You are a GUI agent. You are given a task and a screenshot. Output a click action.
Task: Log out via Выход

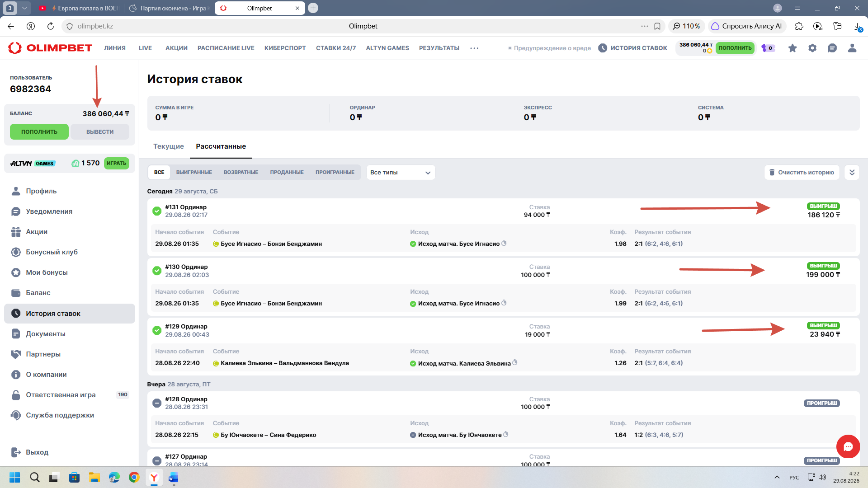pyautogui.click(x=70, y=452)
